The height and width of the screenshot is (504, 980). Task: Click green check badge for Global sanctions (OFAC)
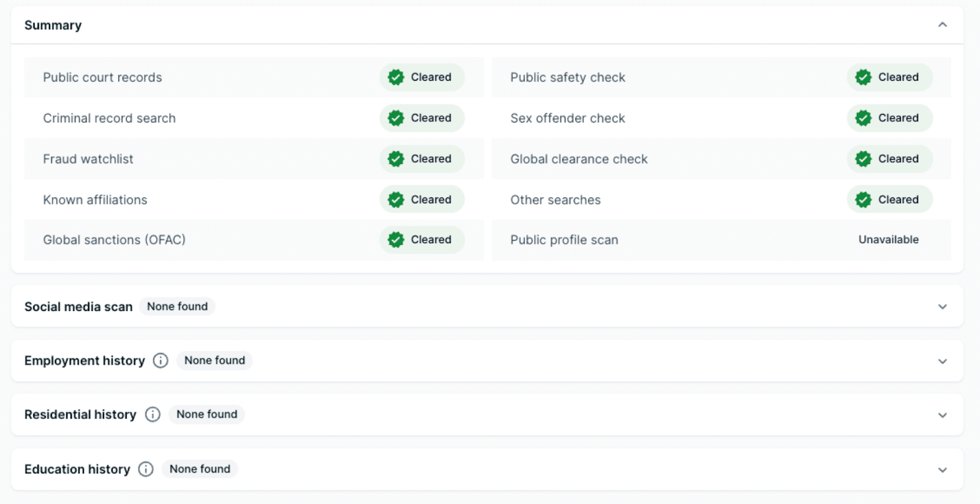tap(396, 240)
